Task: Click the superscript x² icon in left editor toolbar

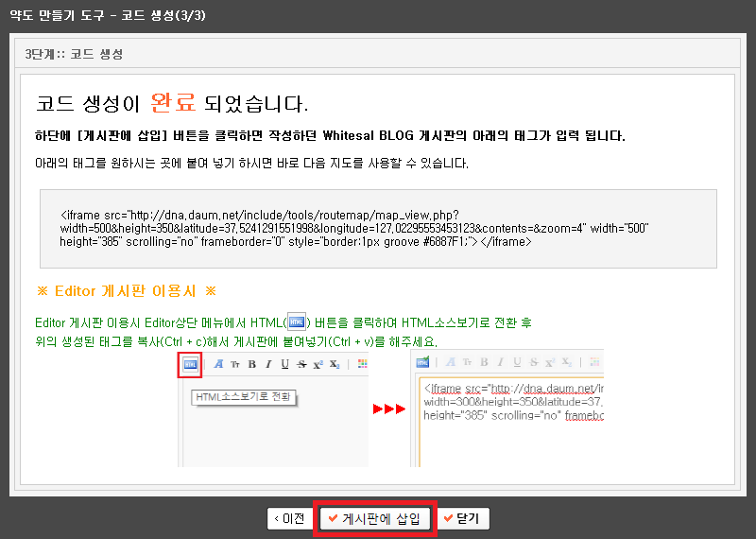Action: coord(318,364)
